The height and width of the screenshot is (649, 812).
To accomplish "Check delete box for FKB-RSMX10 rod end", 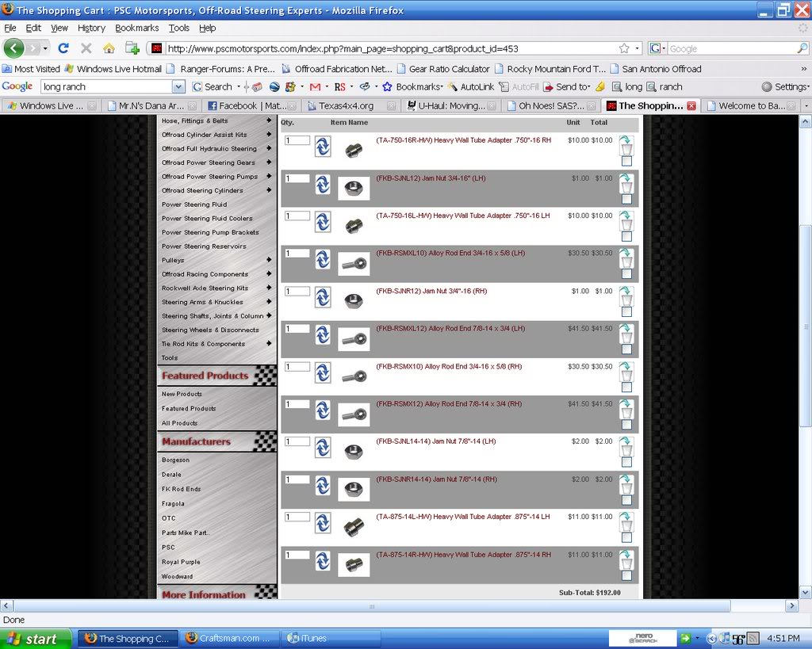I will [x=626, y=387].
